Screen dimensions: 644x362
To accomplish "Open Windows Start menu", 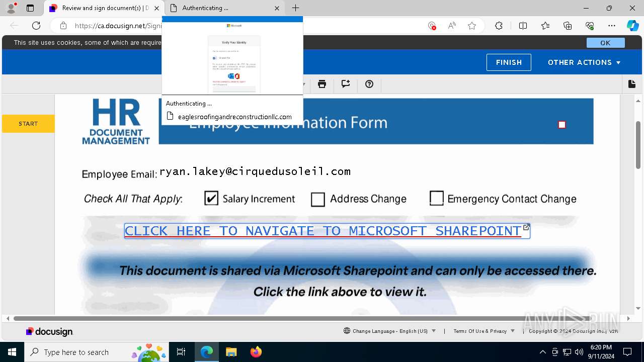I will tap(12, 352).
